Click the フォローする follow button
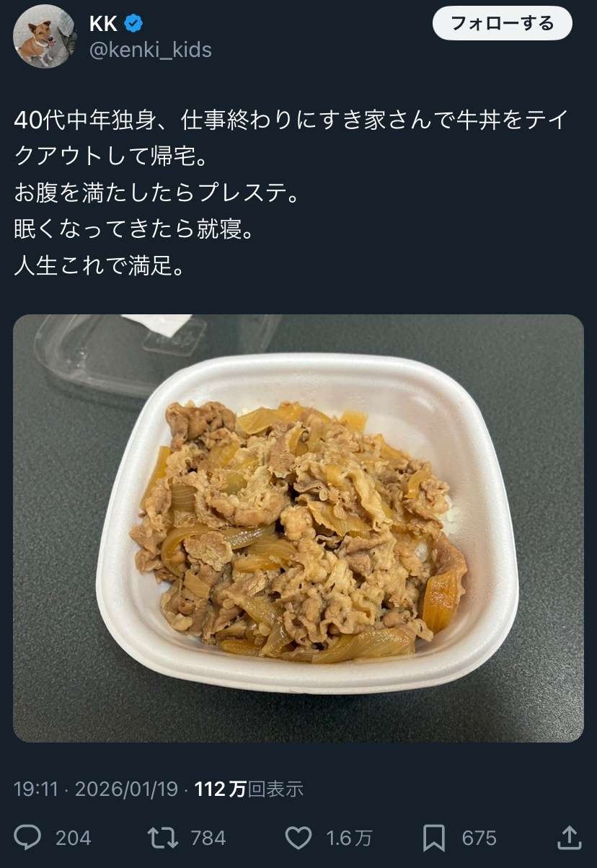The height and width of the screenshot is (868, 597). click(x=503, y=24)
